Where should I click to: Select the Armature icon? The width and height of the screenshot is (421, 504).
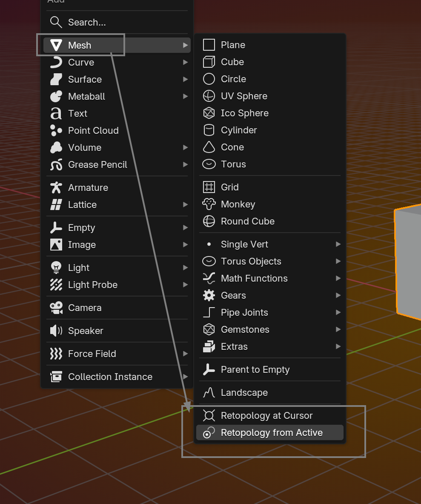pos(56,187)
